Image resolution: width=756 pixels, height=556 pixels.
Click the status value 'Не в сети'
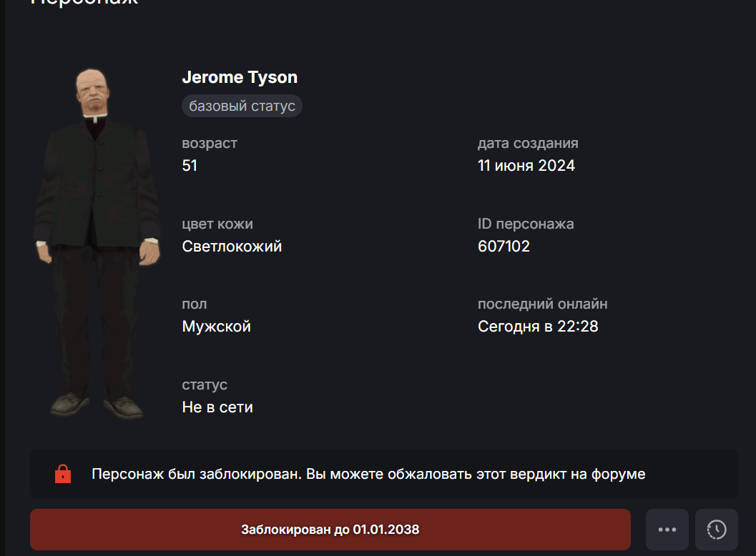coord(217,407)
